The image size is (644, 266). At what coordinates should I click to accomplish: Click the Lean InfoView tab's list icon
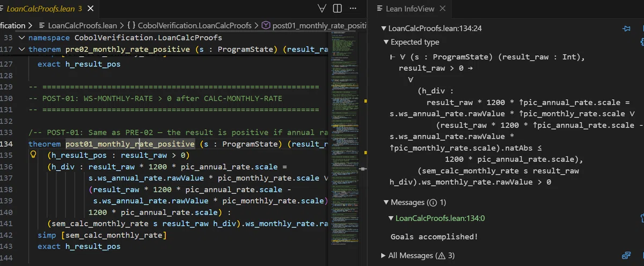(380, 9)
